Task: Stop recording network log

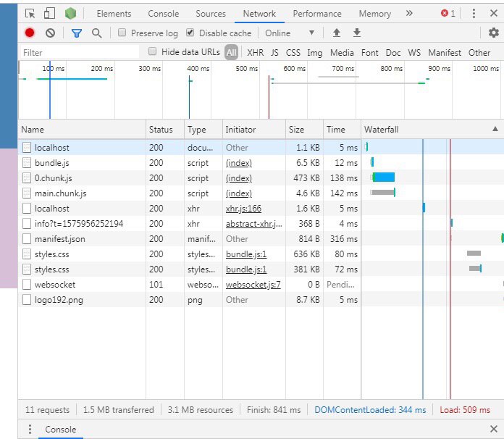Action: click(30, 33)
